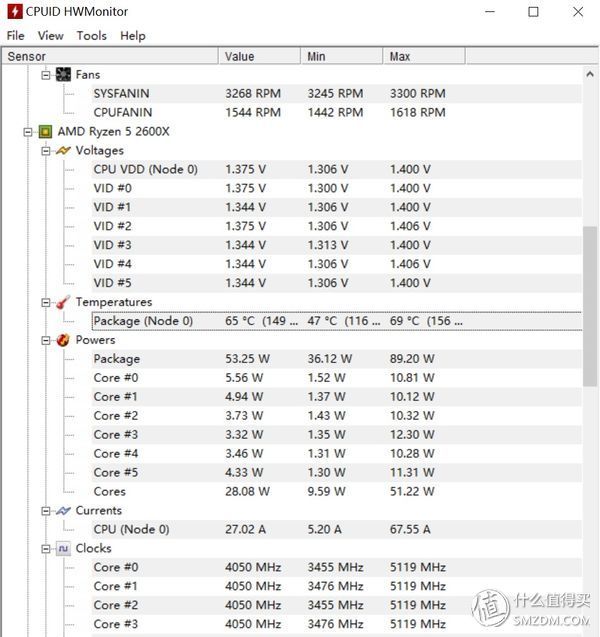Click the Voltages waveform icon
Image resolution: width=600 pixels, height=637 pixels.
pos(63,151)
